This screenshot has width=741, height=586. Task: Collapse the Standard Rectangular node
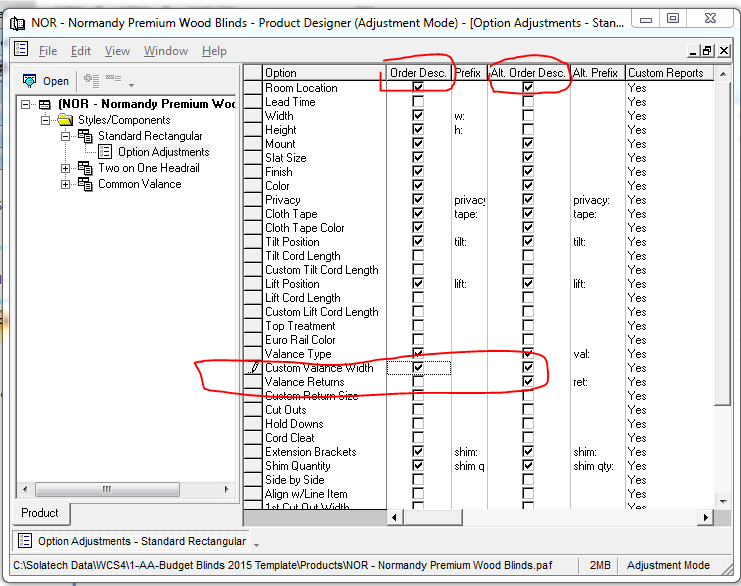pos(65,136)
